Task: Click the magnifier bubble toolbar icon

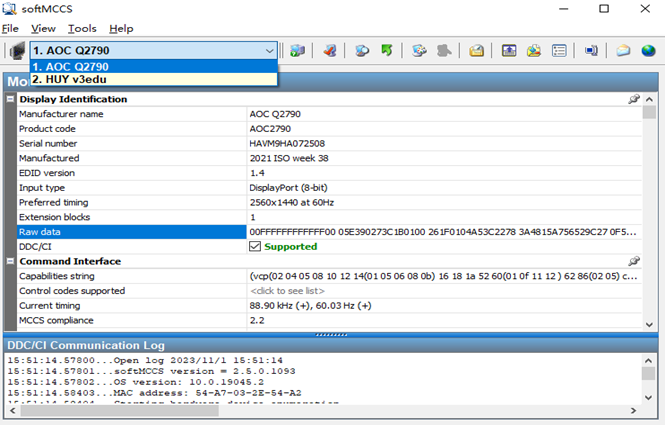Action: pos(362,51)
